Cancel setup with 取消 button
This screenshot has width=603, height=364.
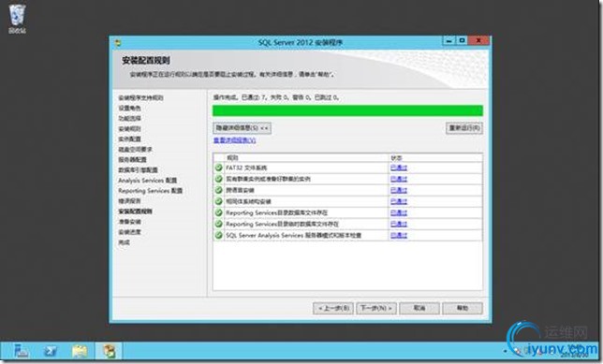419,308
